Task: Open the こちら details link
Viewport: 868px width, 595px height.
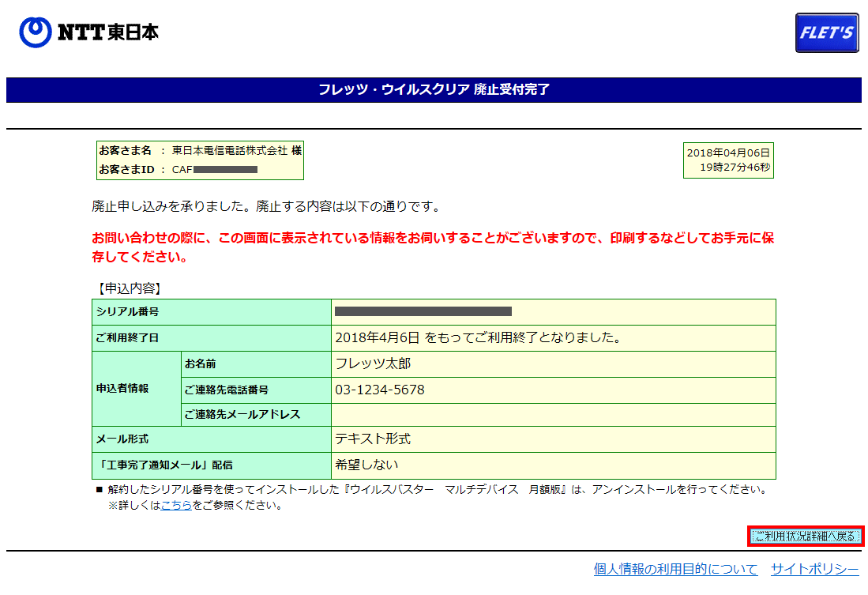Action: coord(176,505)
